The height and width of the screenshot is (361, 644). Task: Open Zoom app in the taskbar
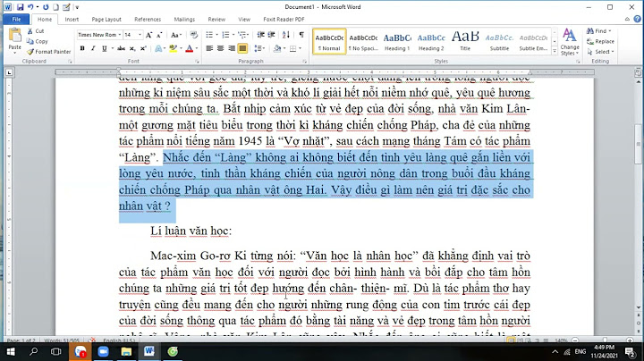tap(103, 351)
